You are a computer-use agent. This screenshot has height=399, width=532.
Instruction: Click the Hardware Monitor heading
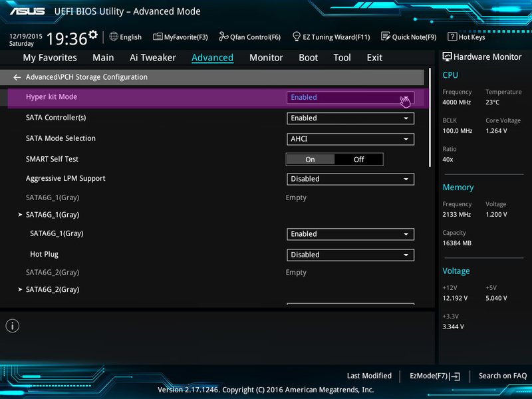(x=487, y=57)
